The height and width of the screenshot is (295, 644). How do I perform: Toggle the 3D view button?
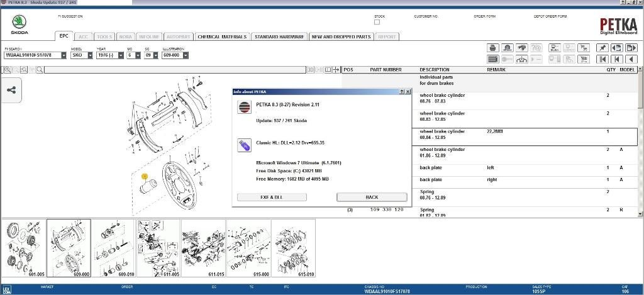coord(311,70)
